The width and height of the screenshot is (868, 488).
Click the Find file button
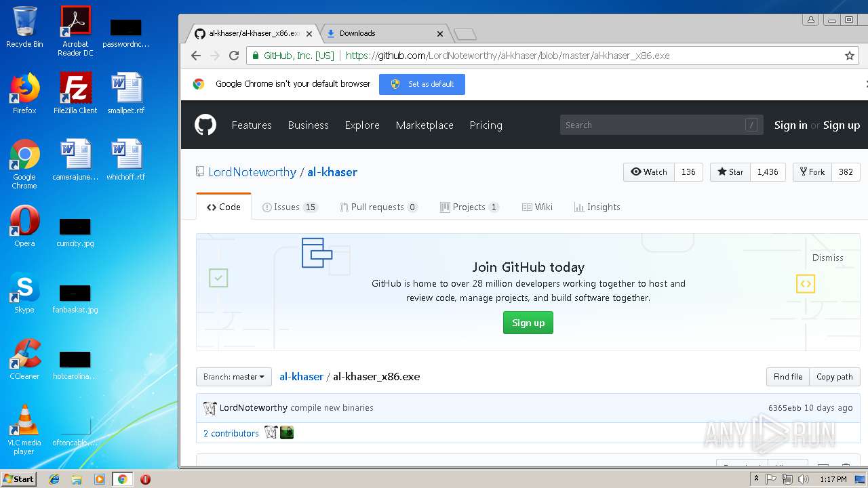787,377
